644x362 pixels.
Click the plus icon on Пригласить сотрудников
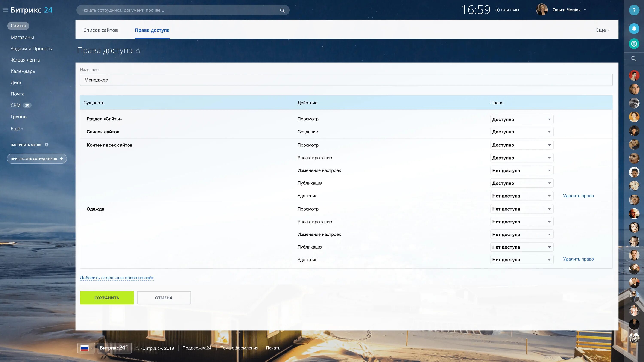click(x=61, y=159)
